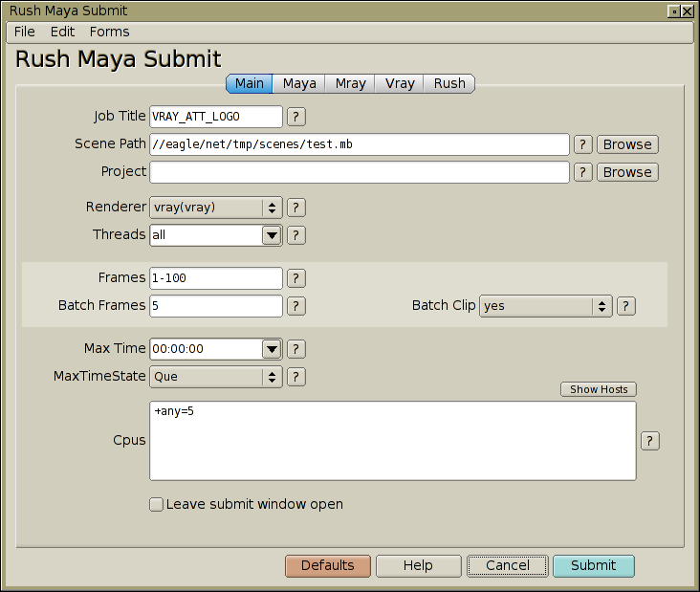
Task: Open the MaxTimeState Que dropdown
Action: click(x=215, y=377)
